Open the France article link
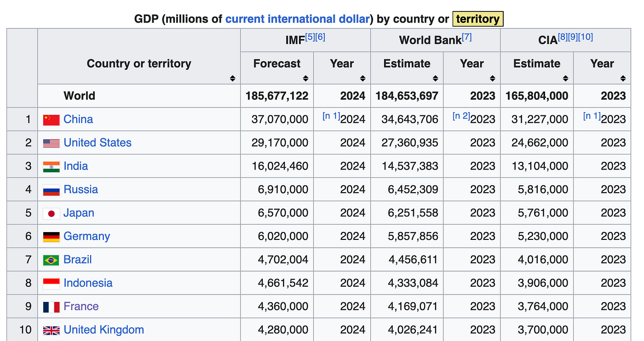Viewport: 644px width, 341px height. click(81, 307)
